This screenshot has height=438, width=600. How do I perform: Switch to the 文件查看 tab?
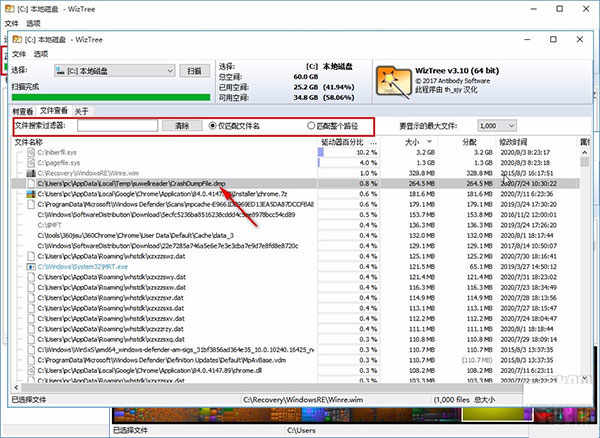pyautogui.click(x=54, y=111)
